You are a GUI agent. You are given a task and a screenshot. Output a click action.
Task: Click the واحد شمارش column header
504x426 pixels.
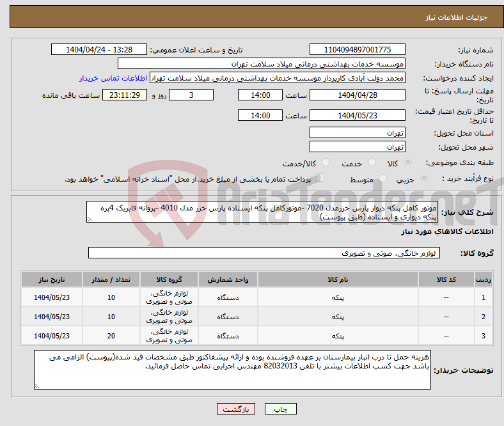point(228,280)
